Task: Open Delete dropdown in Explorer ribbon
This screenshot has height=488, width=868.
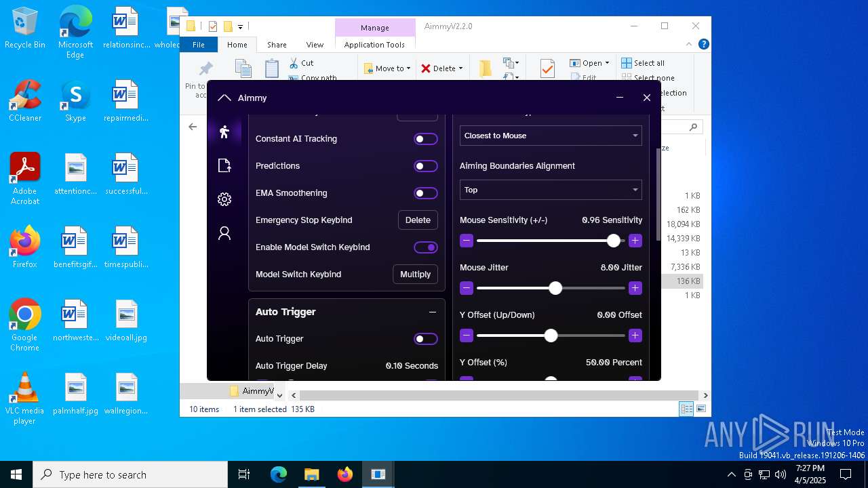Action: coord(441,68)
